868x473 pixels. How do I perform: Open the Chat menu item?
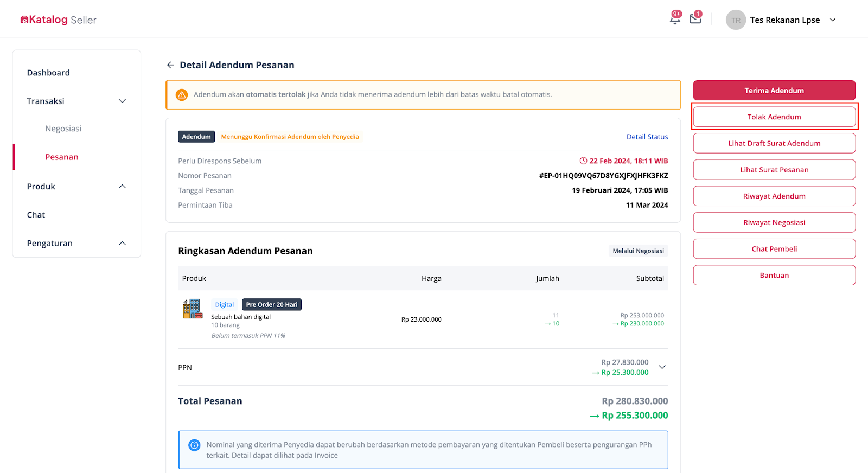(x=36, y=215)
